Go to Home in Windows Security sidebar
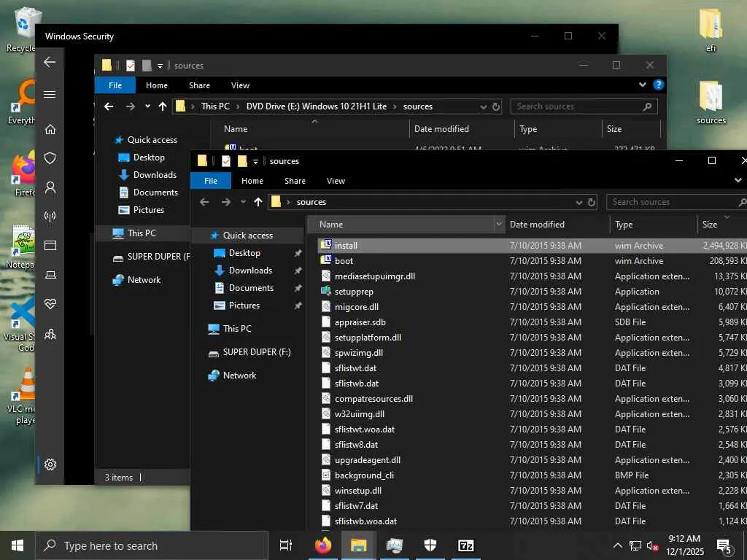This screenshot has height=560, width=747. 50,129
